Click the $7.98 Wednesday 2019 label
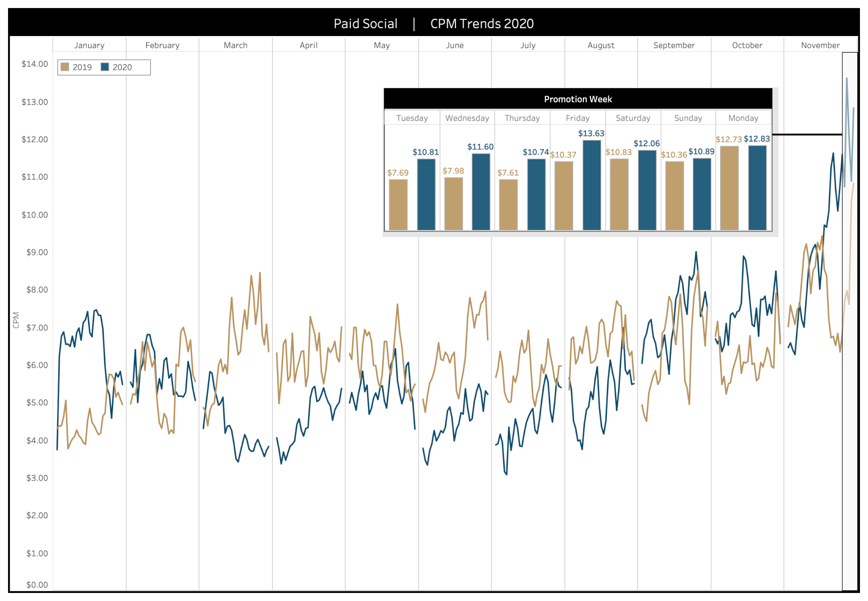Image resolution: width=868 pixels, height=601 pixels. [453, 171]
